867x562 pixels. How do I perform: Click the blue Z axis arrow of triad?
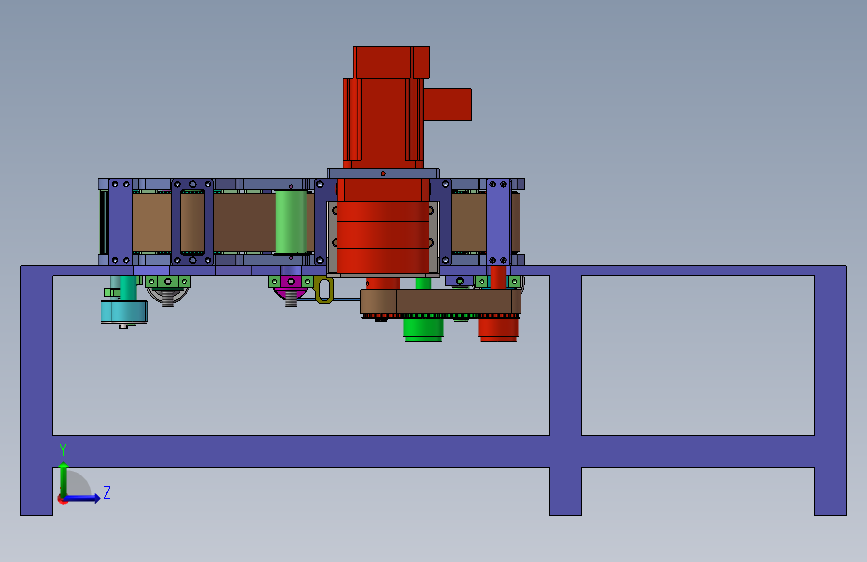pos(83,498)
